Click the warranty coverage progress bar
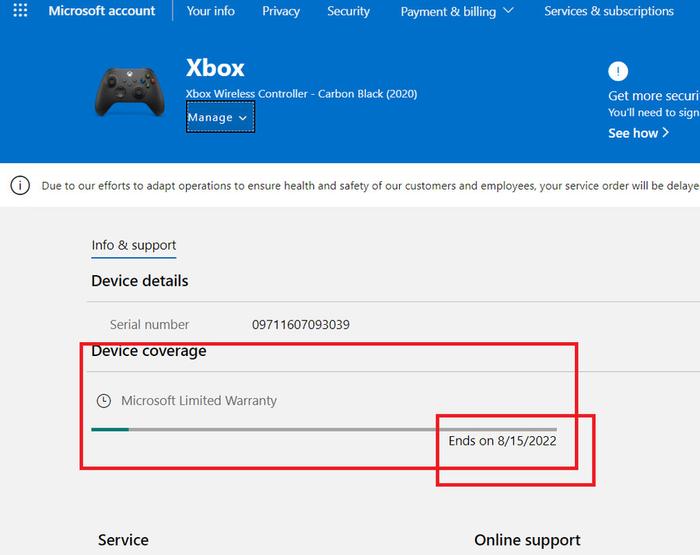This screenshot has width=700, height=555. pos(323,429)
